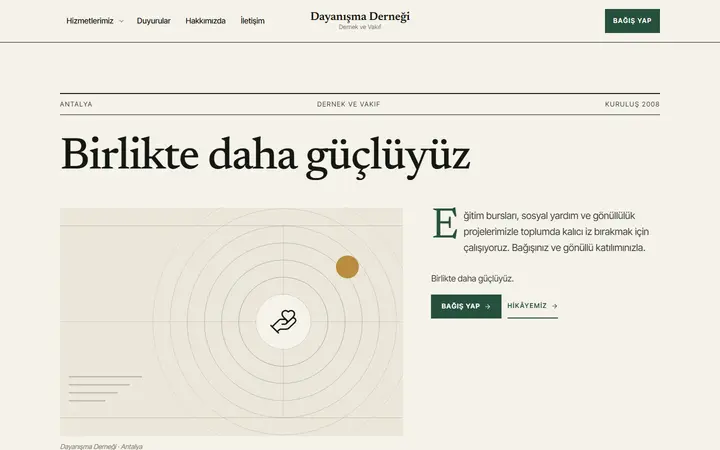Open the Hizmetlerimiz menu

[x=95, y=21]
